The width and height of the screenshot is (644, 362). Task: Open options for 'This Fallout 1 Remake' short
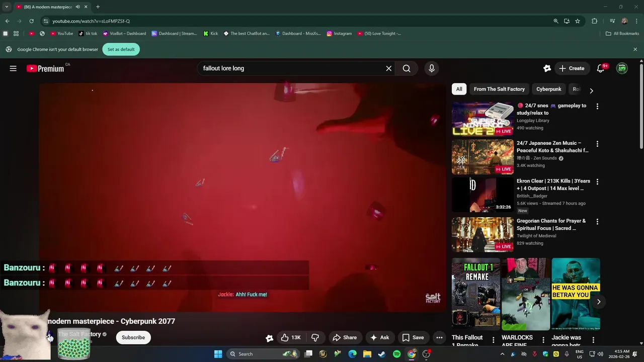tap(493, 340)
